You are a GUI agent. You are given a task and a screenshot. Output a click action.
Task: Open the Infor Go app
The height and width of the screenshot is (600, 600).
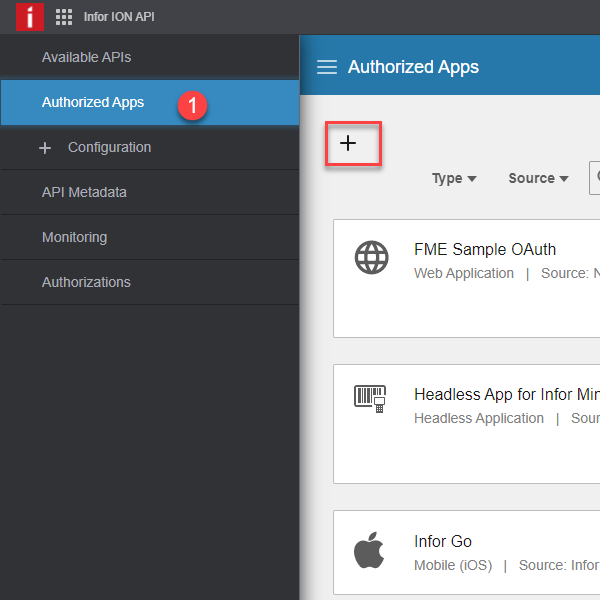[443, 541]
